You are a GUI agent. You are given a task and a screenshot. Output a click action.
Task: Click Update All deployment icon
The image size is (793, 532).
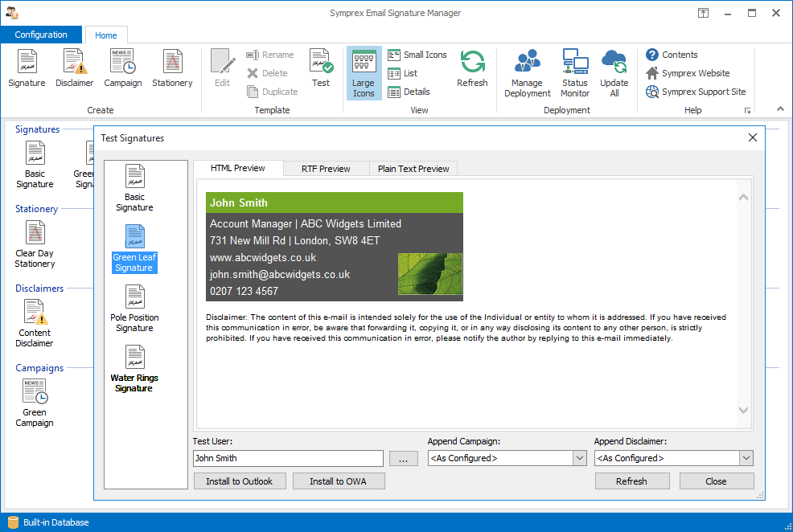coord(614,74)
